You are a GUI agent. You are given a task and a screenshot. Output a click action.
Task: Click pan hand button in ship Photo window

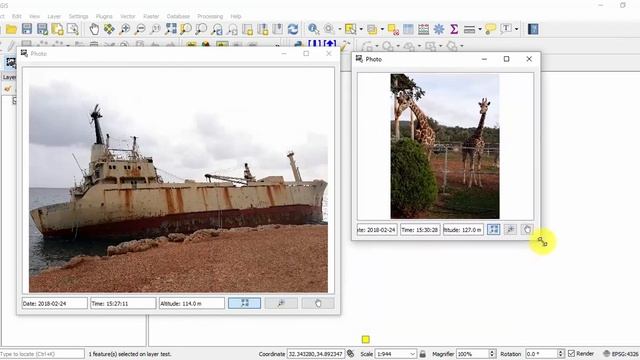318,303
